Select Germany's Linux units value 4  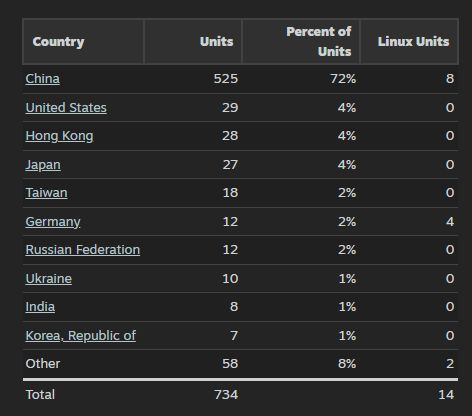click(x=450, y=222)
